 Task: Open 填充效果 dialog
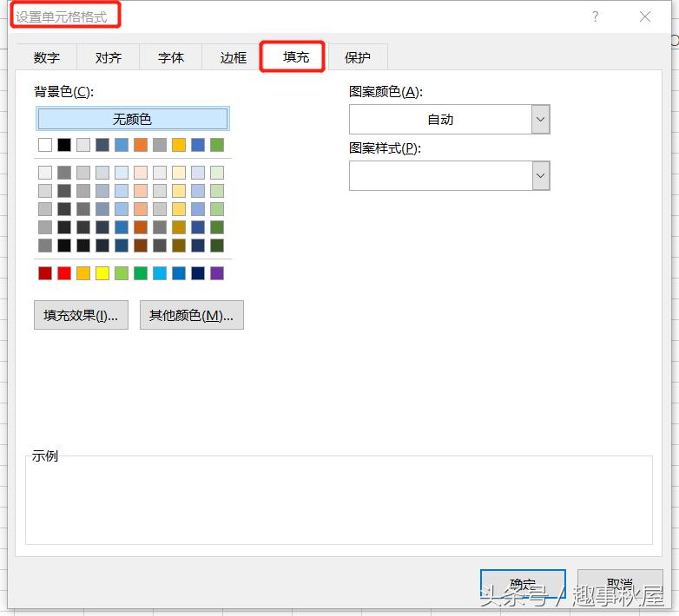(81, 315)
